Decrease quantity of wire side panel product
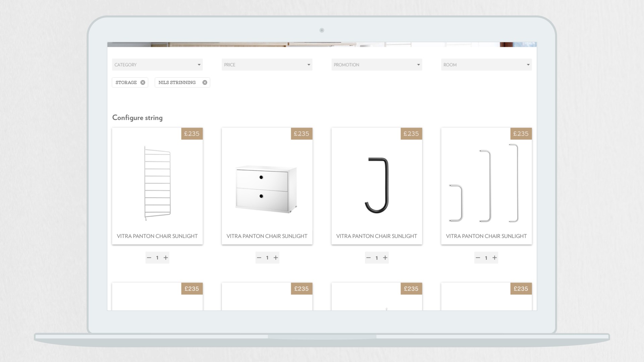Viewport: 644px width, 362px height. tap(149, 258)
